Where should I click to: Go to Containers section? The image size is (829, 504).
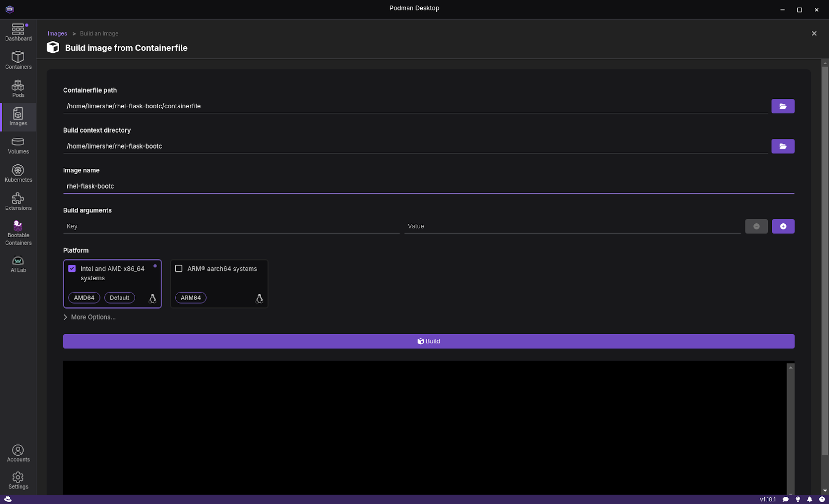click(x=18, y=60)
